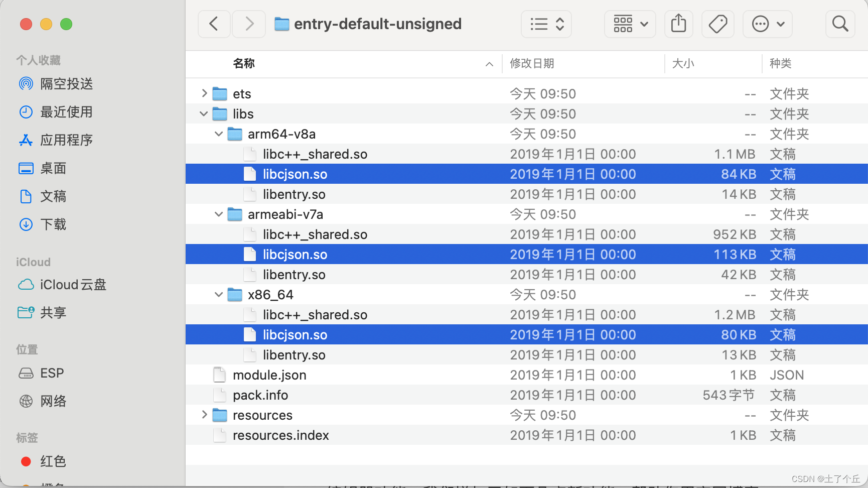The width and height of the screenshot is (868, 488).
Task: Select the ets folder icon
Action: coord(220,94)
